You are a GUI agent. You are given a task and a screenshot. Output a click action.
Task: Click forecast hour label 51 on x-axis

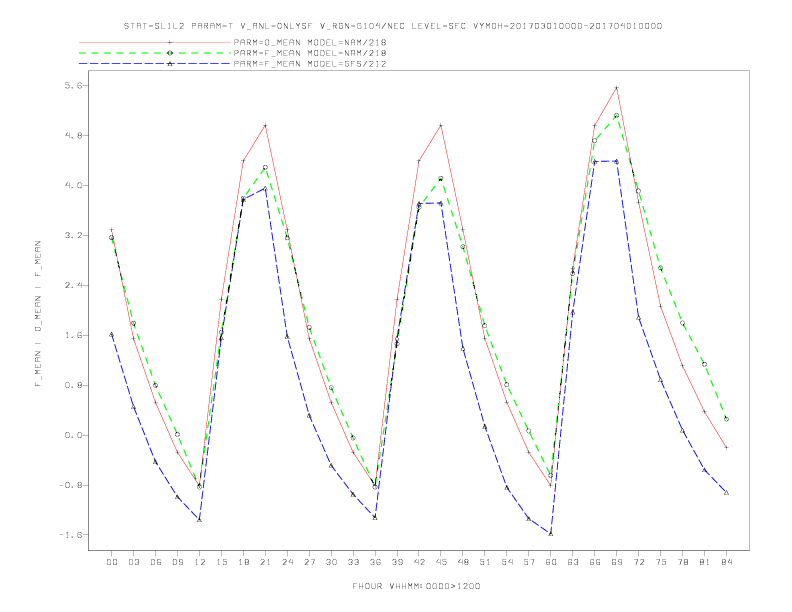[x=485, y=563]
